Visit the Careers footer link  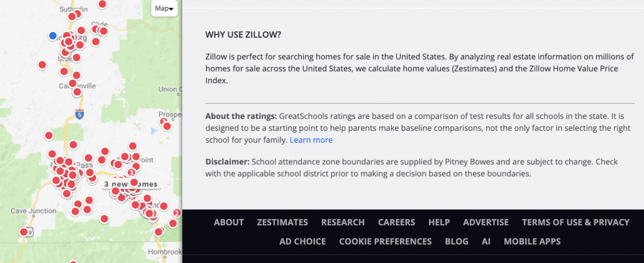397,222
